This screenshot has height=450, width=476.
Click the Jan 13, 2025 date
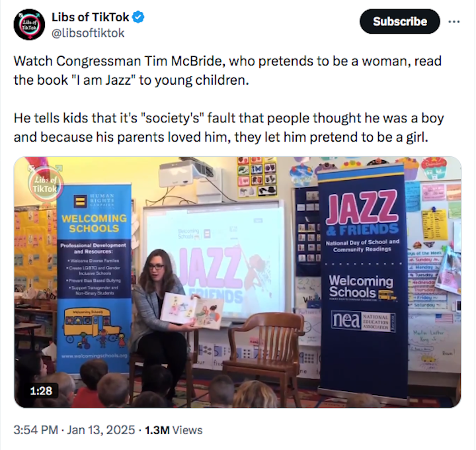[100, 430]
